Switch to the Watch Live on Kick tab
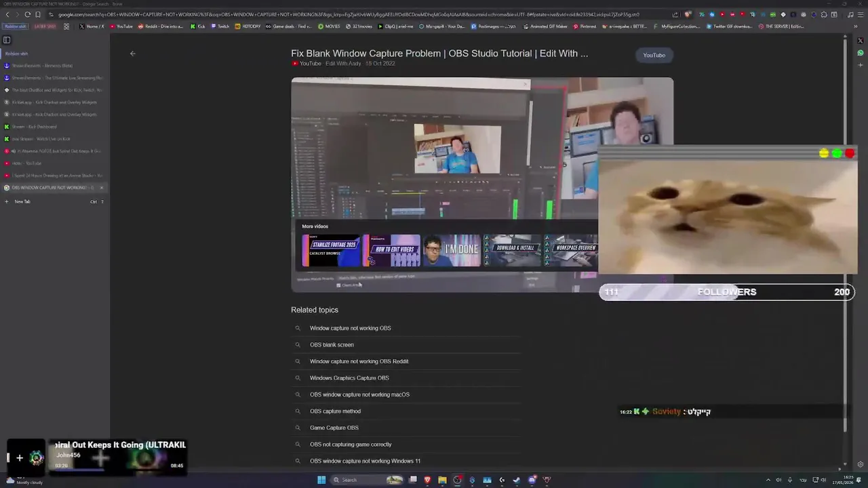This screenshot has height=488, width=868. tap(54, 139)
